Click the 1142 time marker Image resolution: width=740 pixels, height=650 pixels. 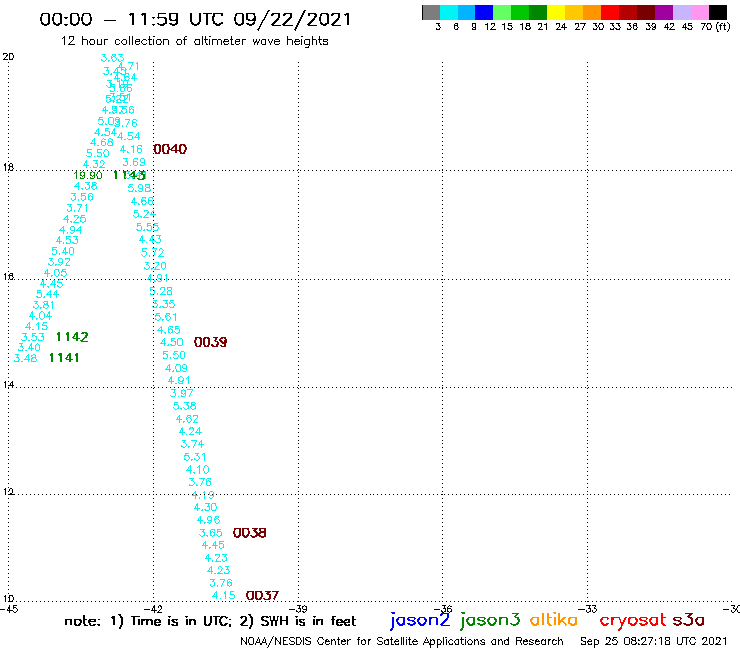(72, 337)
